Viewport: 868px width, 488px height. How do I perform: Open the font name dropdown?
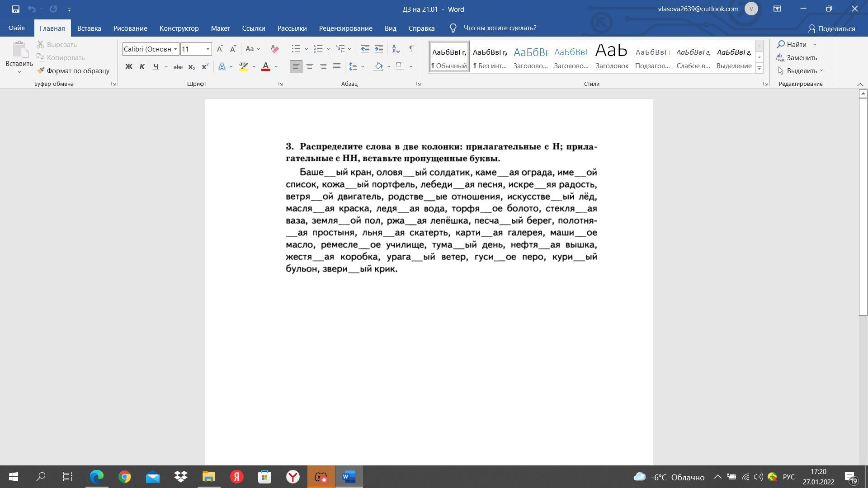click(x=175, y=49)
